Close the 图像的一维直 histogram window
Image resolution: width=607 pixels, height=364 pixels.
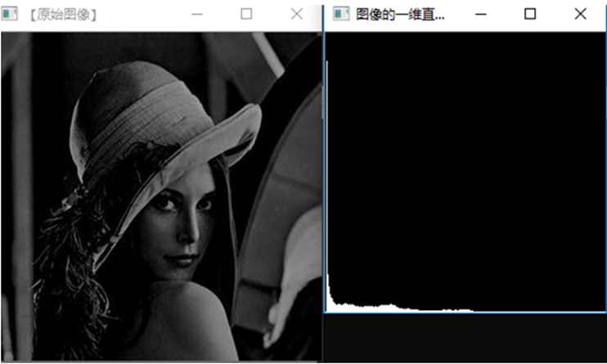(580, 14)
